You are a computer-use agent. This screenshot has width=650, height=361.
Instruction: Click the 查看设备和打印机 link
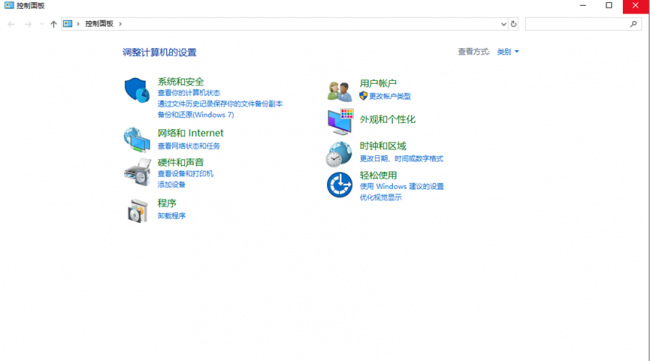(x=185, y=174)
